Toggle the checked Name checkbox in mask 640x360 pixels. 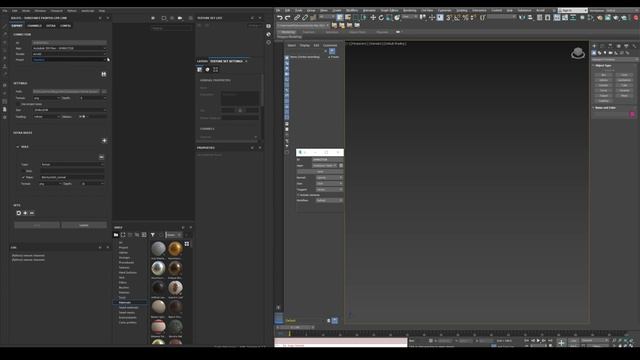tap(23, 177)
